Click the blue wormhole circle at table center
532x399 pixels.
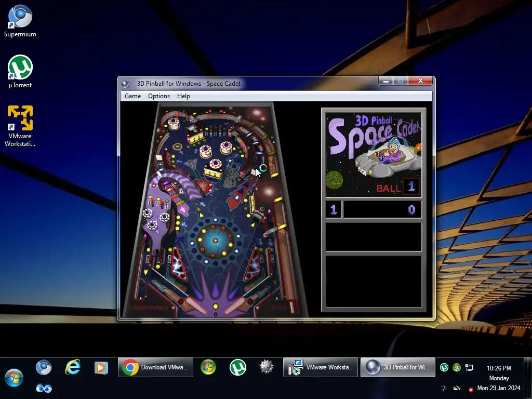tap(215, 241)
